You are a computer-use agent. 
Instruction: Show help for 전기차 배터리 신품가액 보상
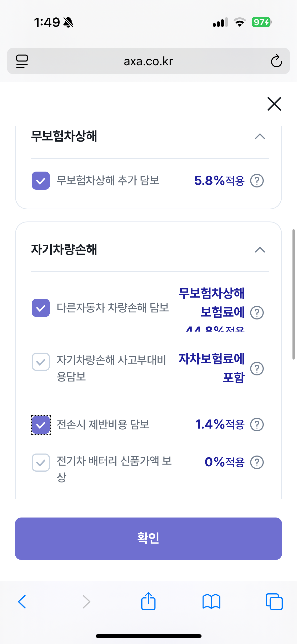(x=257, y=462)
